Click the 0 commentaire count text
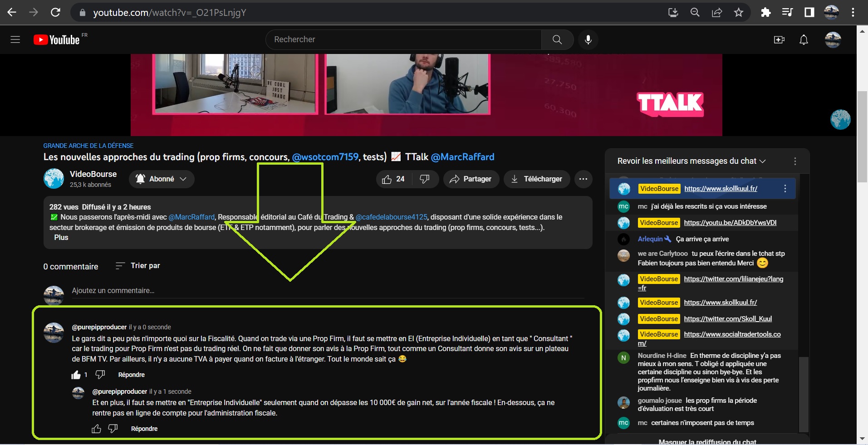The width and height of the screenshot is (868, 445). tap(71, 267)
